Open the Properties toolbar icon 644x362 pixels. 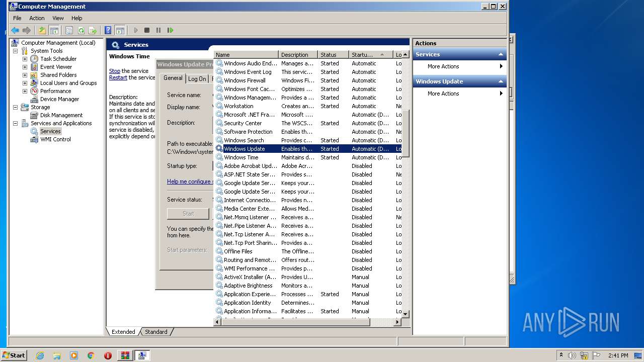point(69,30)
